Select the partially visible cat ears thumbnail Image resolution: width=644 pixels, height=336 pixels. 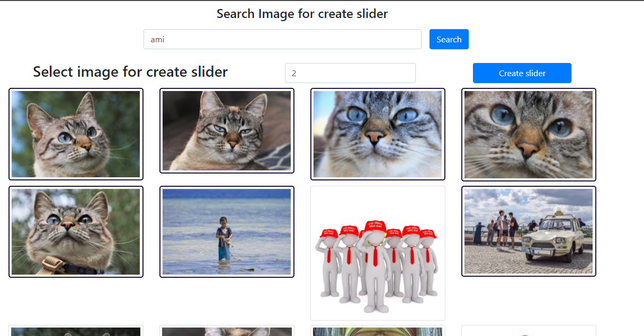tap(227, 331)
